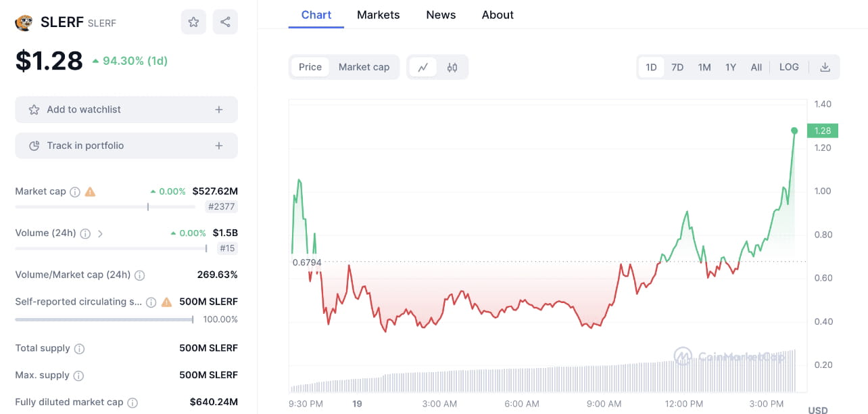Enable LOG scale on the chart

(x=788, y=67)
